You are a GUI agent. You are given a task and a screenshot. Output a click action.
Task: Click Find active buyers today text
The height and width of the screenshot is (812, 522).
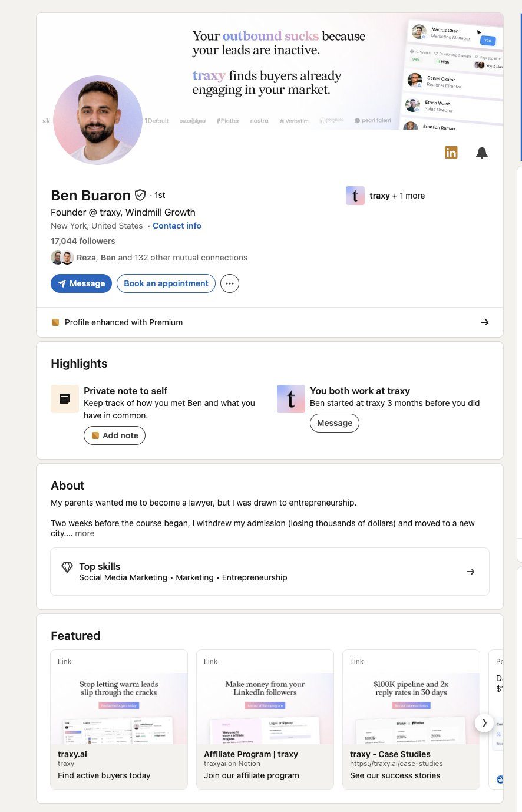[x=104, y=775]
